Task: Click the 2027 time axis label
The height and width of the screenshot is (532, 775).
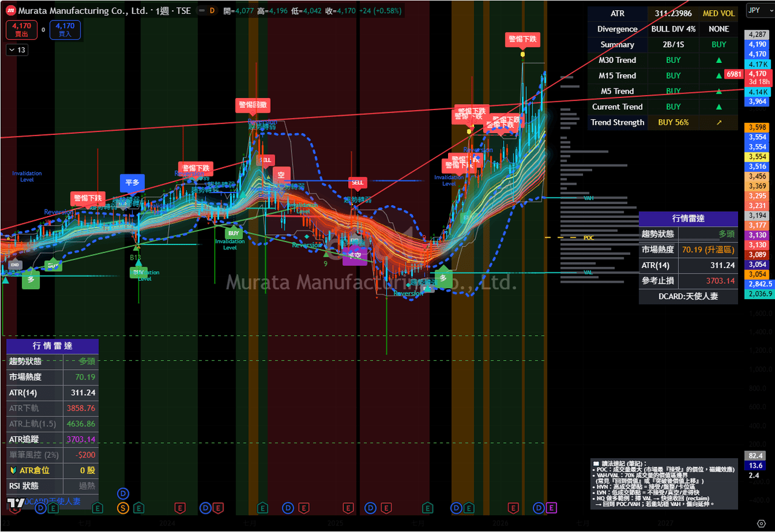Action: [x=665, y=522]
